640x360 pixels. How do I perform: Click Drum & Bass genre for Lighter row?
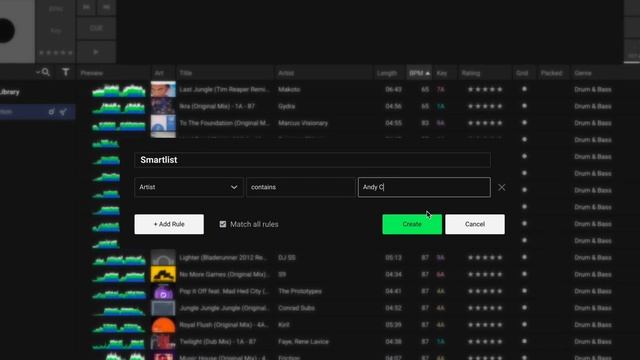(593, 258)
